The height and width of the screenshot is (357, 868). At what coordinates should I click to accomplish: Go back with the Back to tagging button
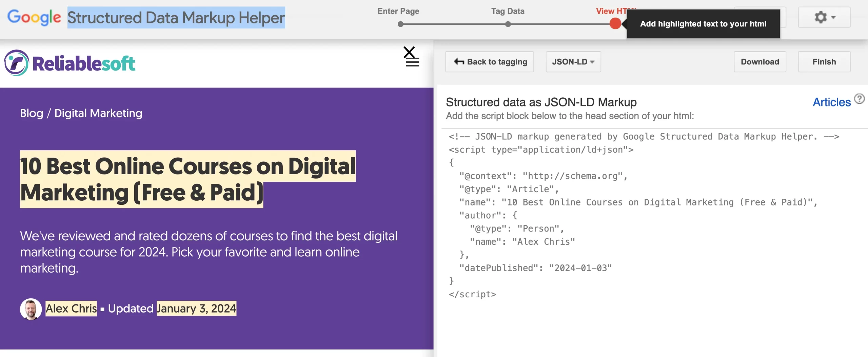490,62
